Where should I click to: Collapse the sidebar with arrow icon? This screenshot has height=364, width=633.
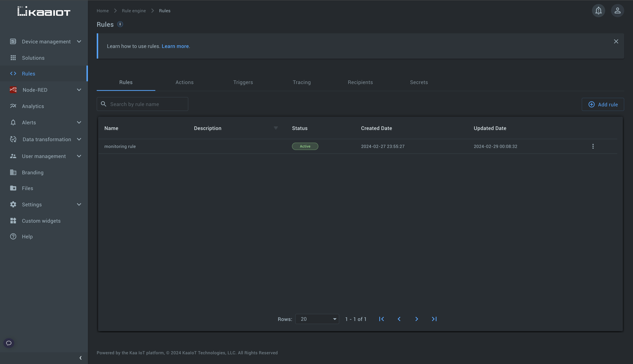click(x=81, y=358)
